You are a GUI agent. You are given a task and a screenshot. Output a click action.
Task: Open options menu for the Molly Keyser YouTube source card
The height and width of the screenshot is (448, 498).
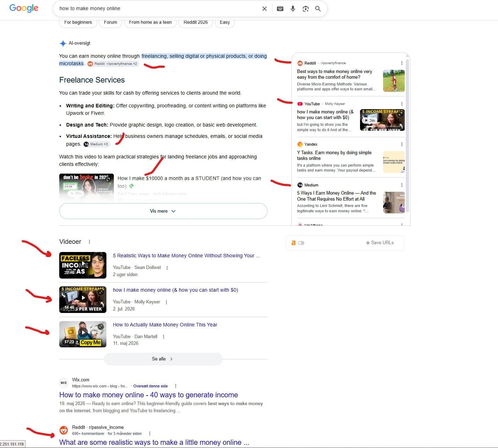tap(402, 104)
